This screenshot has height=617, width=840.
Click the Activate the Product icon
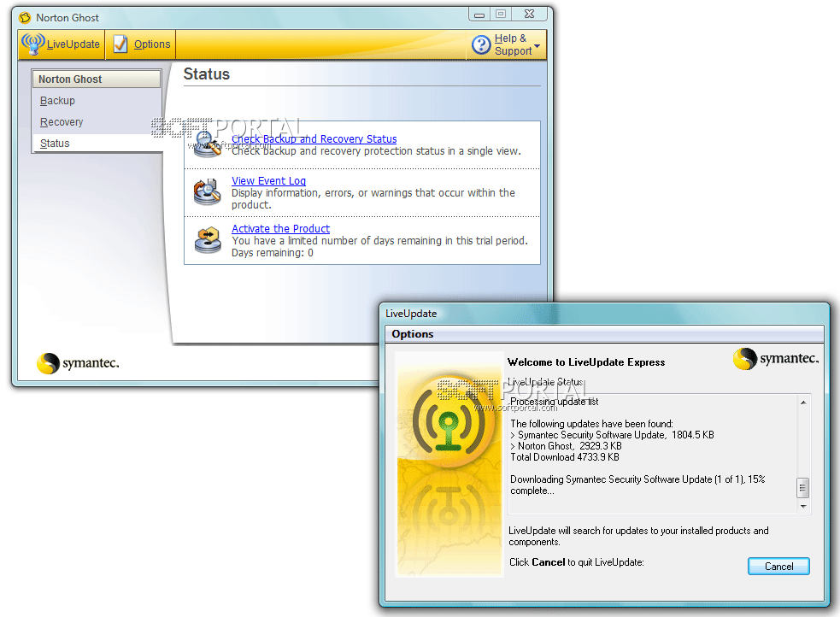coord(208,240)
